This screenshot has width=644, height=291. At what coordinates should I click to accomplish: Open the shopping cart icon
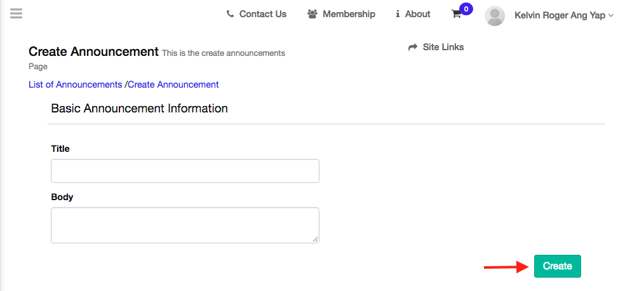456,15
